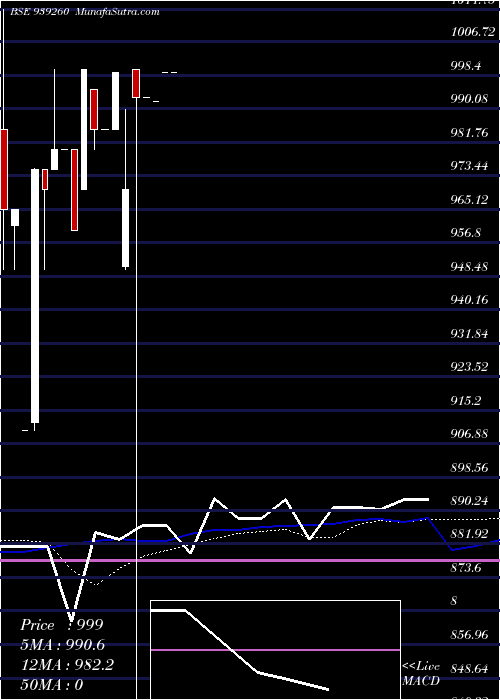
Task: Click the BSE 989260 chart title
Action: [38, 12]
